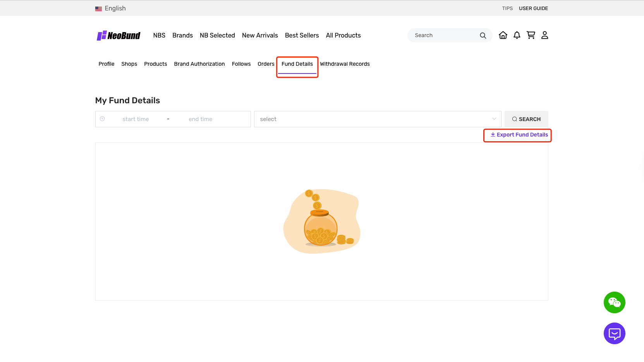The image size is (644, 362).
Task: Open notifications bell icon
Action: 517,35
